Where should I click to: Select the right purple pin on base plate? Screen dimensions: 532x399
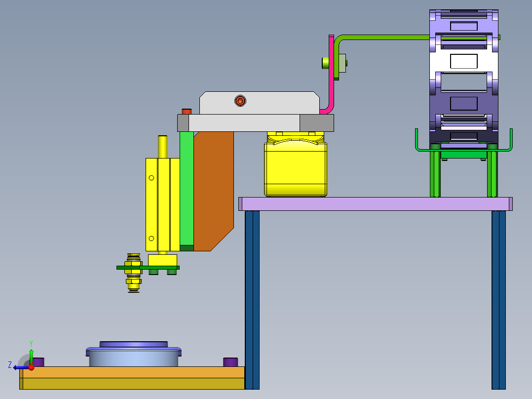[230, 362]
